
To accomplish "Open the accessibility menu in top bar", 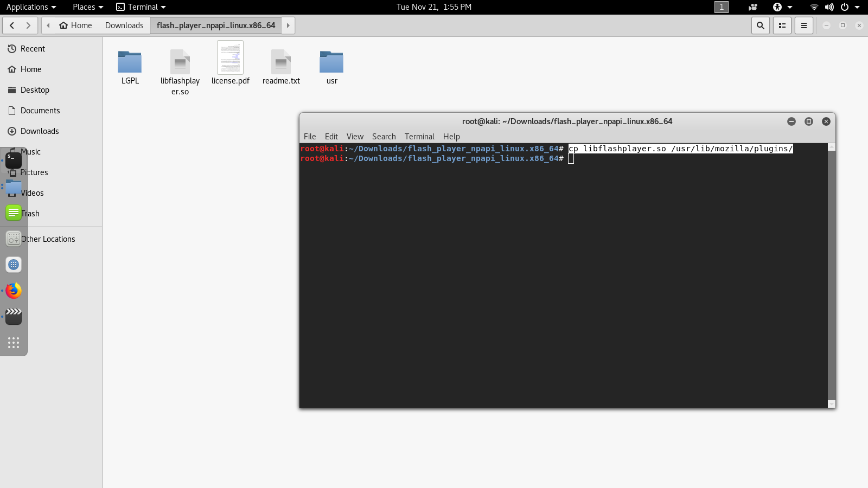I will pyautogui.click(x=782, y=7).
